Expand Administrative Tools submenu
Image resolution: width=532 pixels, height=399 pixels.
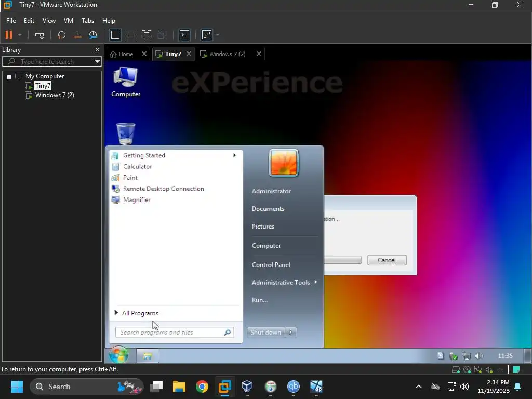pyautogui.click(x=284, y=282)
